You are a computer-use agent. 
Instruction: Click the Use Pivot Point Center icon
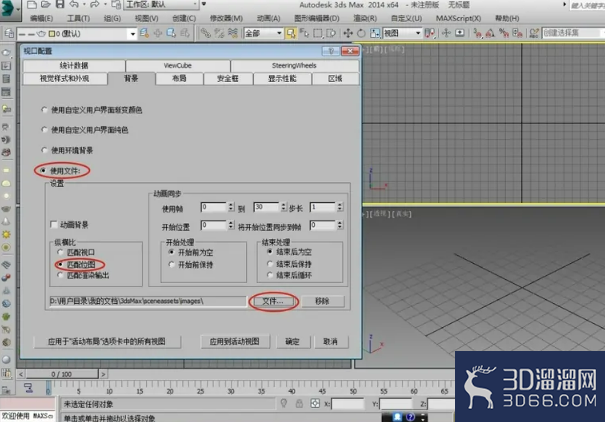coord(429,34)
